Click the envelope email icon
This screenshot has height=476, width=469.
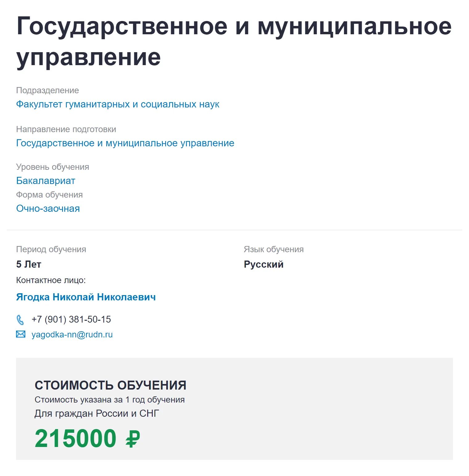coord(21,334)
